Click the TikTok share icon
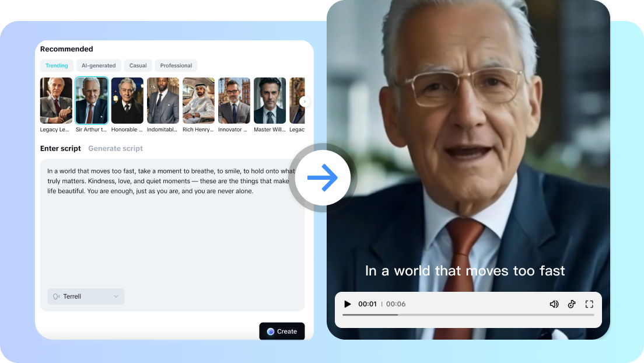Viewport: 644px width, 363px height. click(x=572, y=304)
